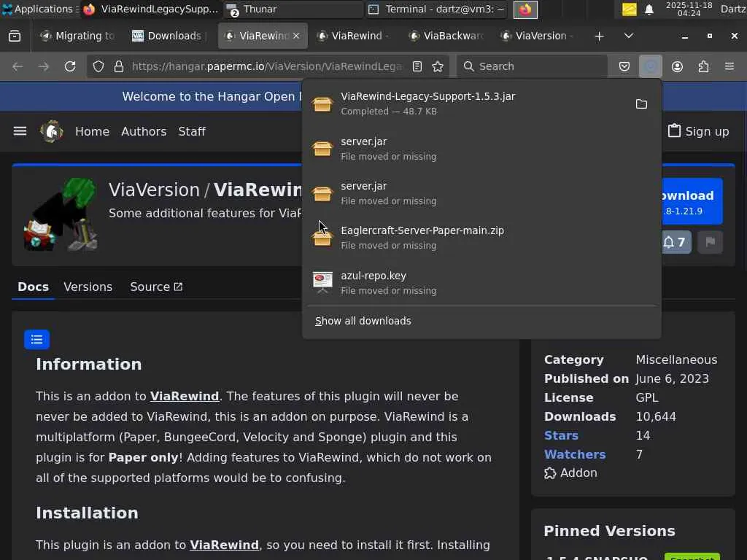The image size is (747, 560).
Task: Select the Docs tab
Action: [x=34, y=287]
